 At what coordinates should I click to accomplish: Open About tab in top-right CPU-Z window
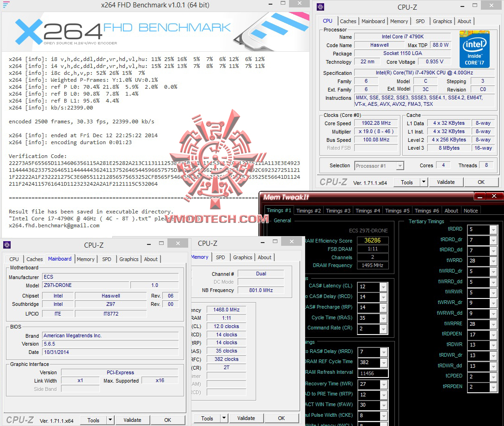coord(464,21)
